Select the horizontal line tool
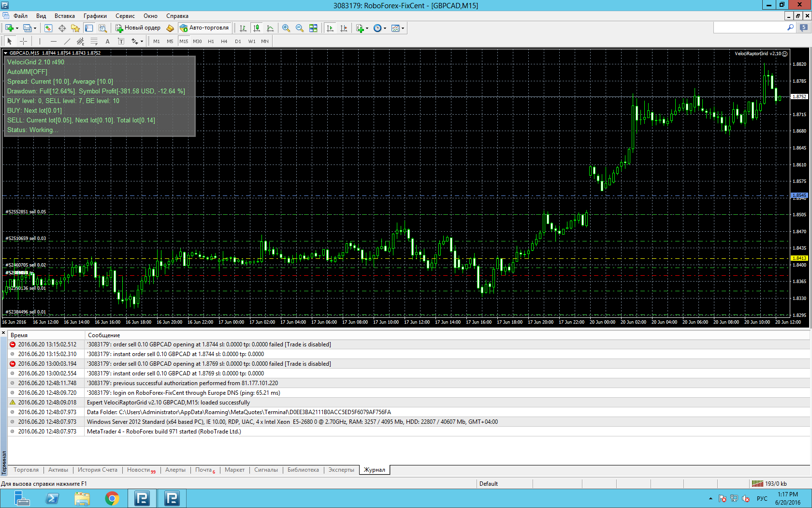This screenshot has width=812, height=508. (53, 41)
